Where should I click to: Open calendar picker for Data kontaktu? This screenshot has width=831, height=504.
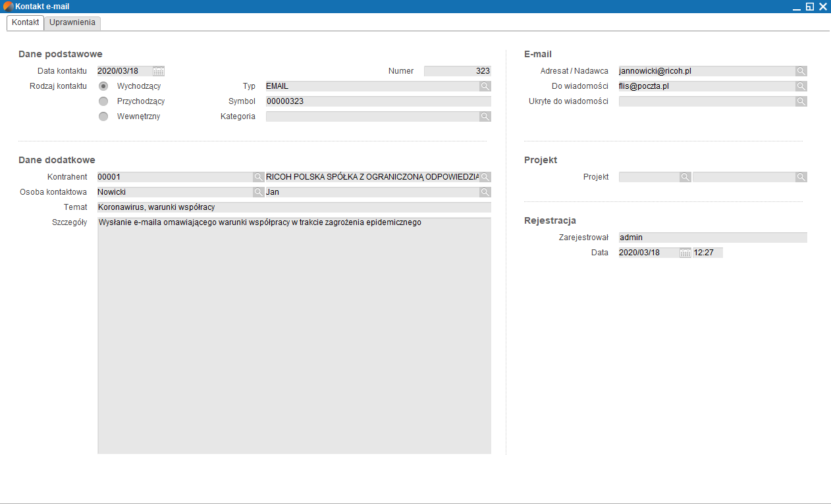point(159,71)
